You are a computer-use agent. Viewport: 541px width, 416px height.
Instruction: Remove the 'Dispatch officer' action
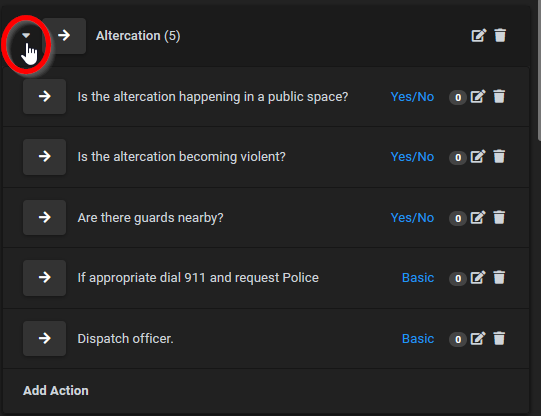tap(499, 338)
